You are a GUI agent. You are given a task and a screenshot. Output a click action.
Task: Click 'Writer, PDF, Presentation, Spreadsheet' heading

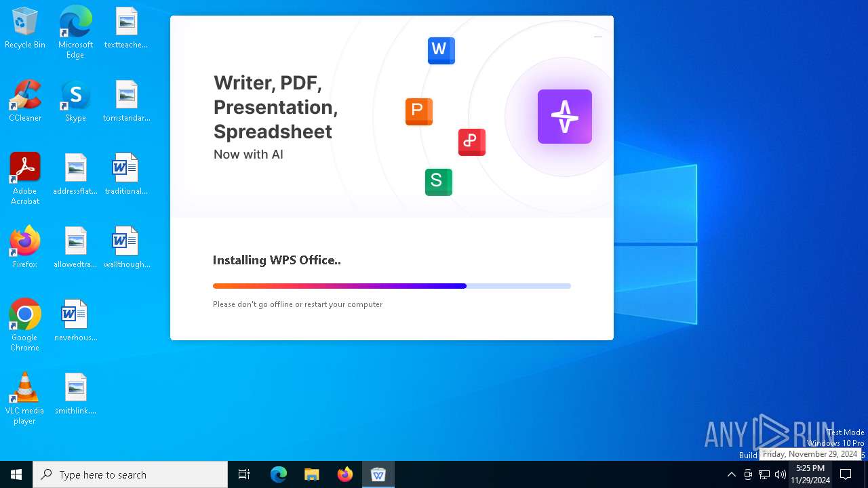point(275,107)
